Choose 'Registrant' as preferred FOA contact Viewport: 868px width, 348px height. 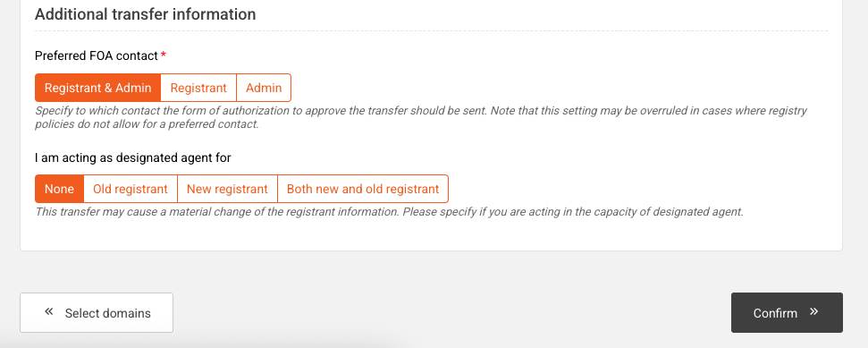[198, 88]
